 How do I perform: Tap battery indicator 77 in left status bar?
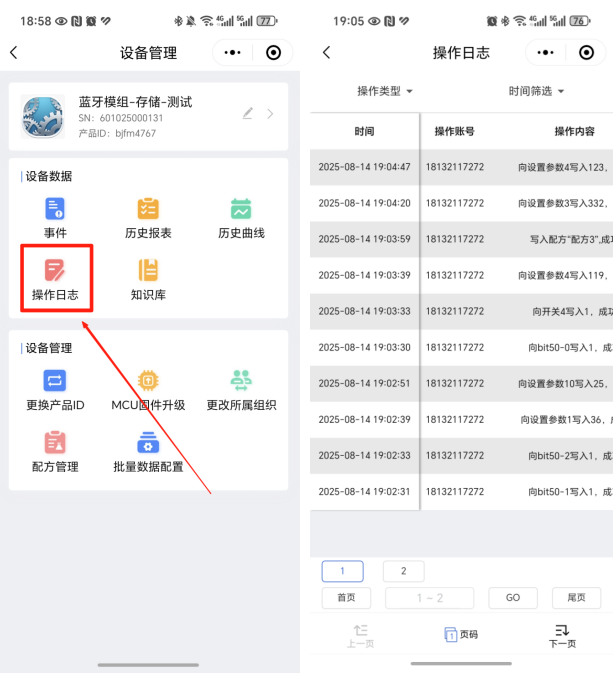266,21
